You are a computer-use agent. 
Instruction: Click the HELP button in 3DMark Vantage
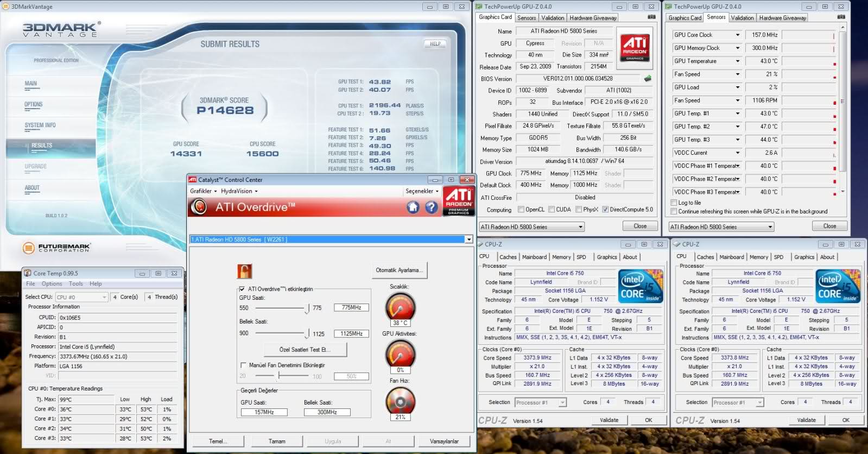(x=435, y=44)
